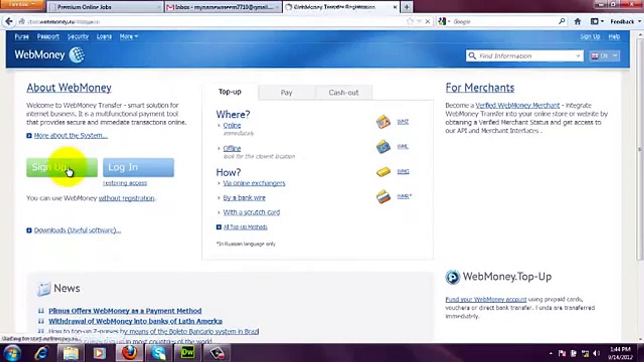644x362 pixels.
Task: Open Firefox from the taskbar
Action: click(129, 353)
